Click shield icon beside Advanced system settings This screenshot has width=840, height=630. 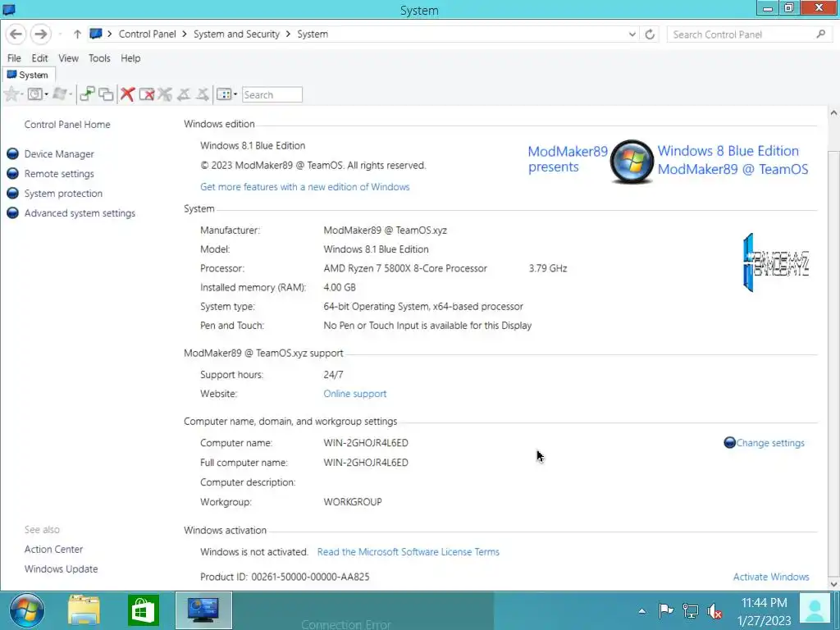pos(13,213)
